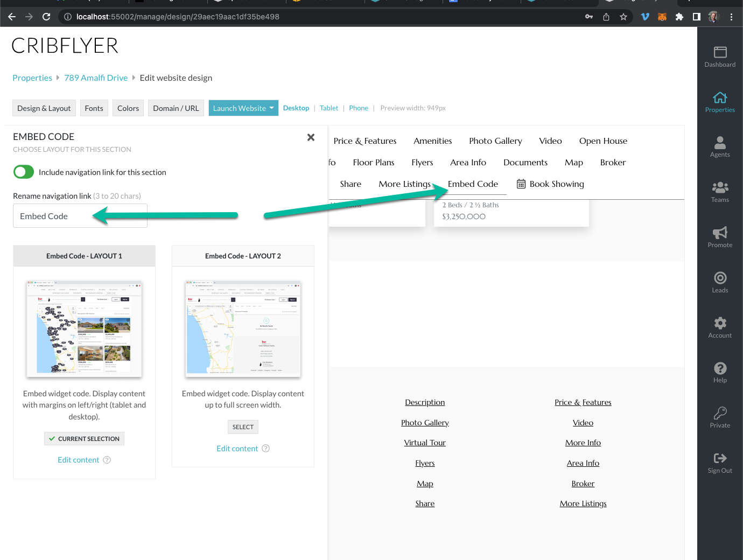Click the Broker footer link
Screen dimensions: 743x560
(583, 484)
